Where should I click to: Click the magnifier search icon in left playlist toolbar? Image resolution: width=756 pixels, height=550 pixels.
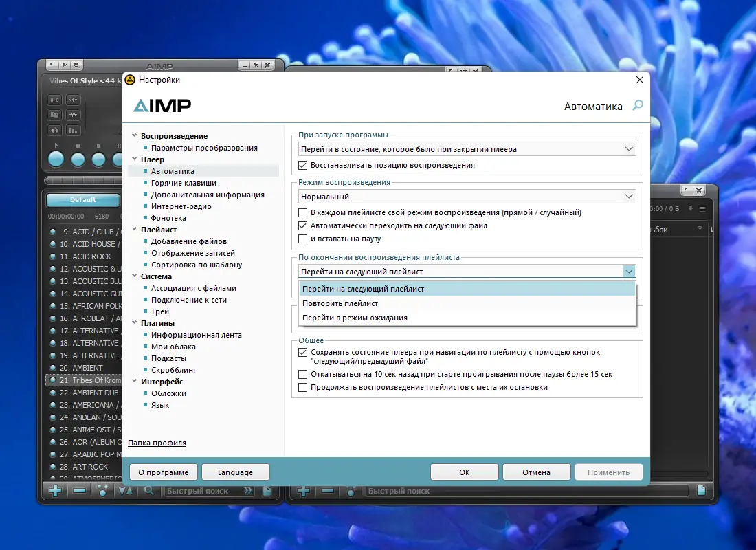(149, 491)
